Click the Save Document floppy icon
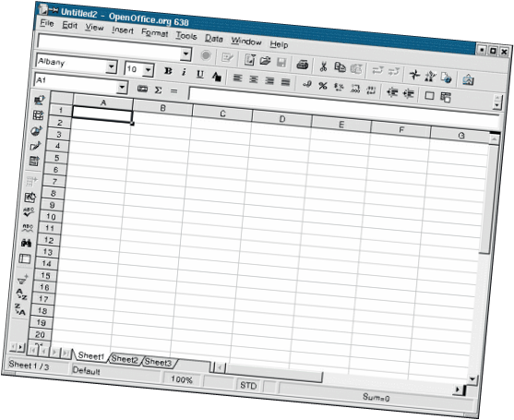 (281, 62)
